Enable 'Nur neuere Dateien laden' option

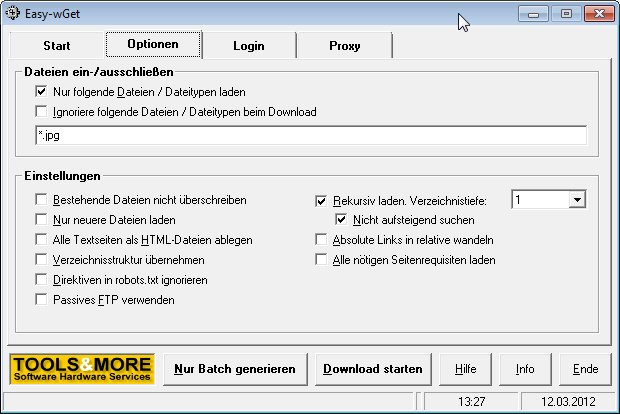coord(41,219)
